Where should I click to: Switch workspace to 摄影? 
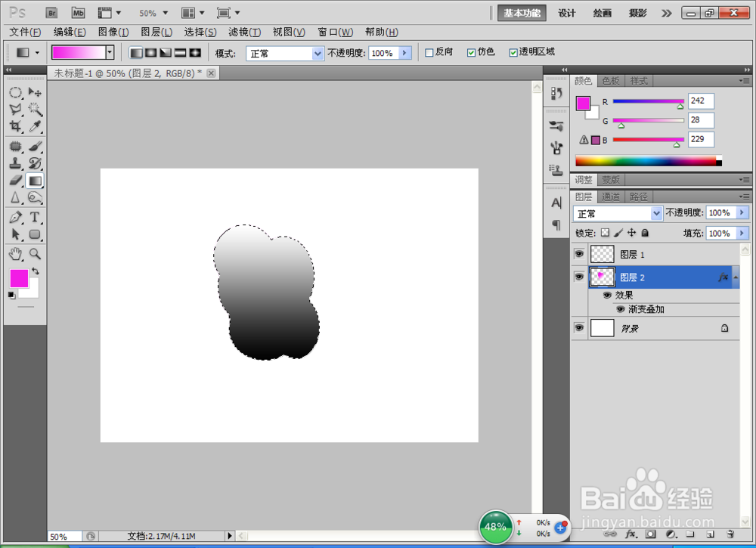(637, 13)
